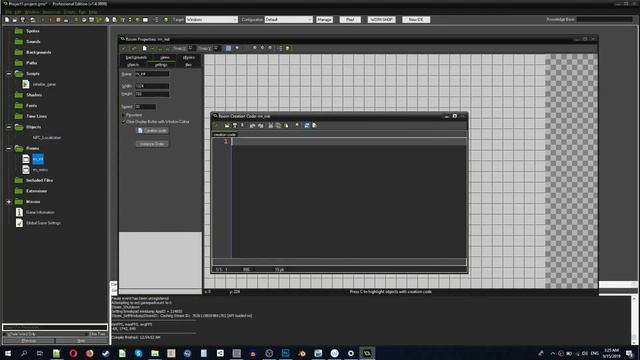Create a sound from main toolbar
Viewport: 640px width, 360px height.
(x=84, y=20)
